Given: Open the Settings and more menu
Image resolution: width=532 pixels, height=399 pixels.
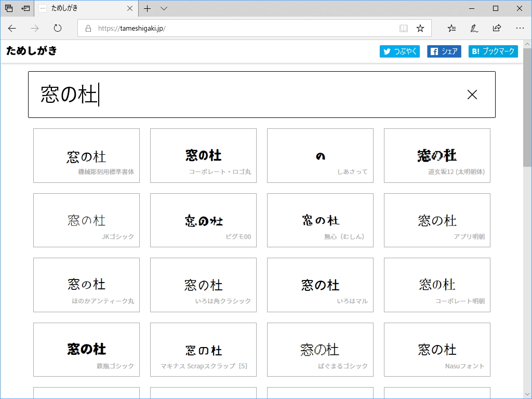Looking at the screenshot, I should pyautogui.click(x=520, y=29).
